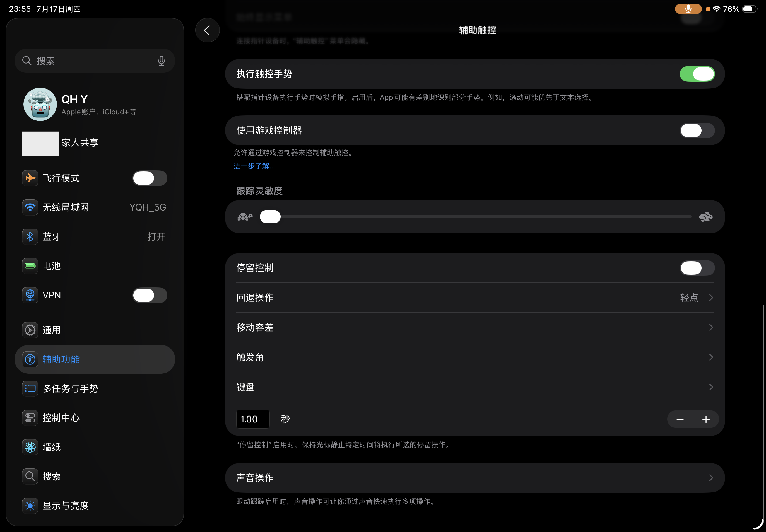Tap the control center icon 控制中心
This screenshot has height=532, width=766.
30,418
